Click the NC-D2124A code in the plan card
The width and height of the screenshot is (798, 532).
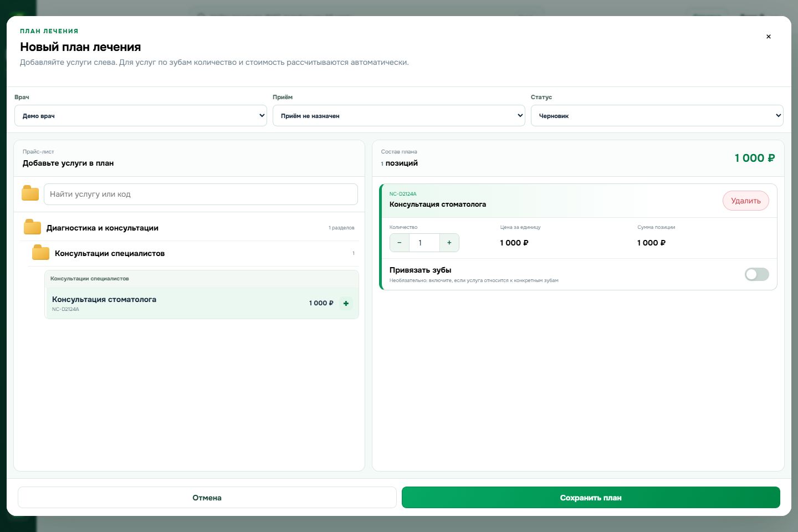pos(403,194)
